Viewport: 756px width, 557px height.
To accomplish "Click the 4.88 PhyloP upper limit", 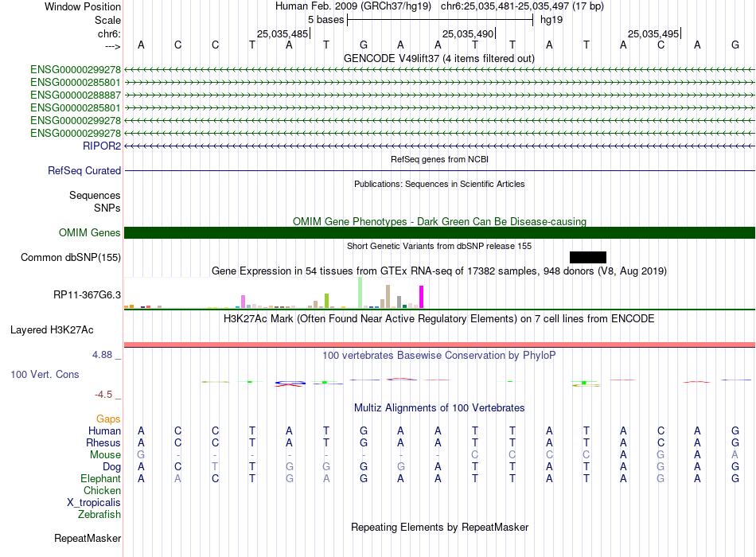I will (x=102, y=355).
